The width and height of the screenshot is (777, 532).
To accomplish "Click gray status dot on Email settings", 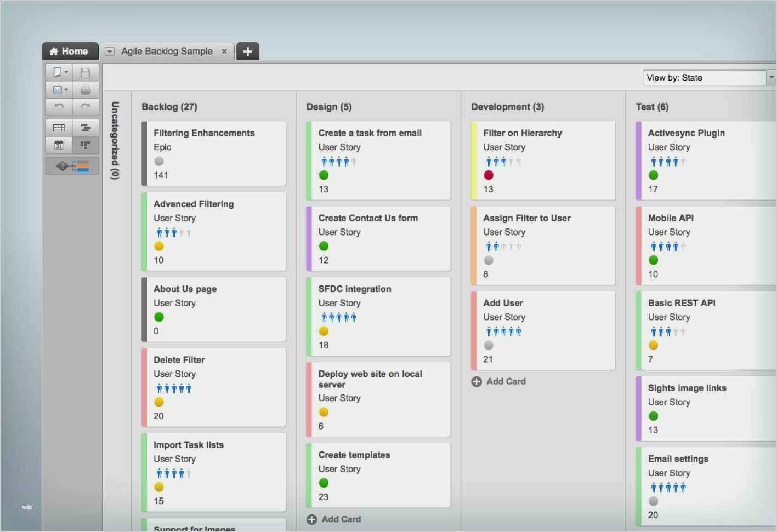I will point(653,501).
